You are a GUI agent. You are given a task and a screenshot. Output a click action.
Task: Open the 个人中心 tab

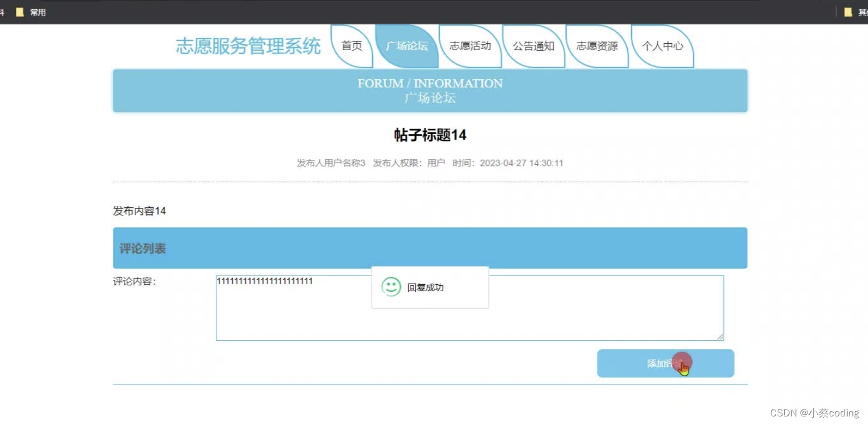662,46
